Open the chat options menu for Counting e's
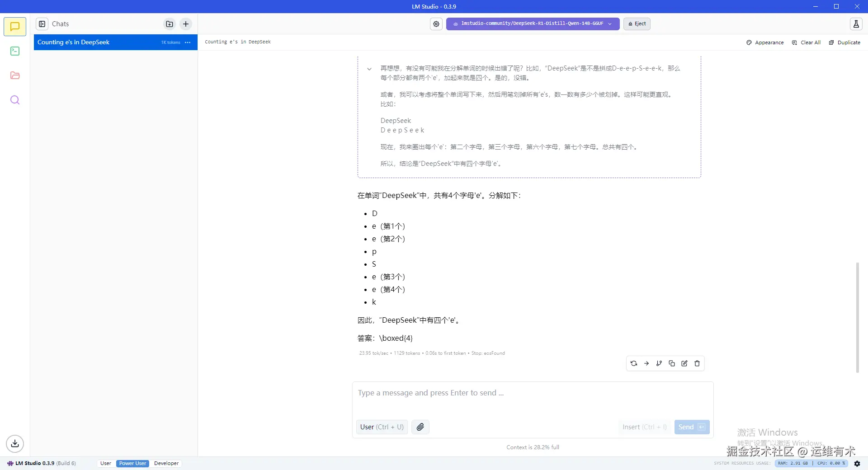 188,42
